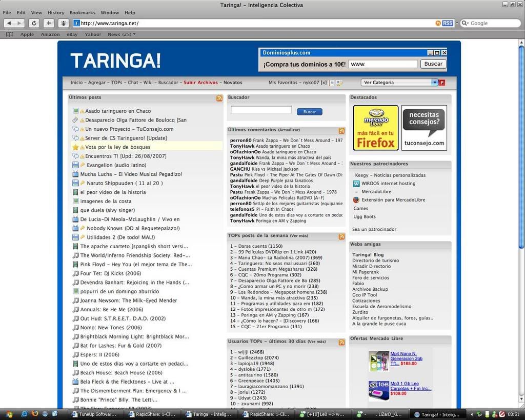Open the Help menu
The width and height of the screenshot is (525, 420).
(x=130, y=13)
